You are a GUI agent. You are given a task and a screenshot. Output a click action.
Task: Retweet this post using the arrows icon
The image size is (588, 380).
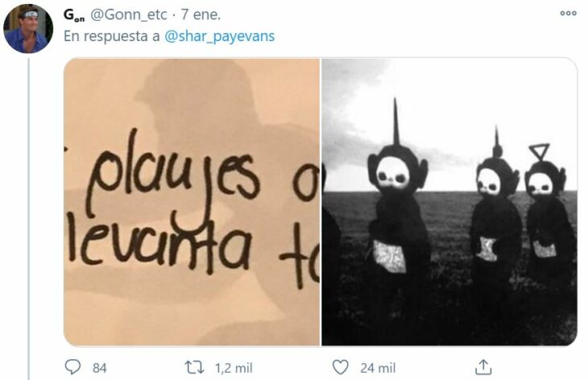pos(195,368)
